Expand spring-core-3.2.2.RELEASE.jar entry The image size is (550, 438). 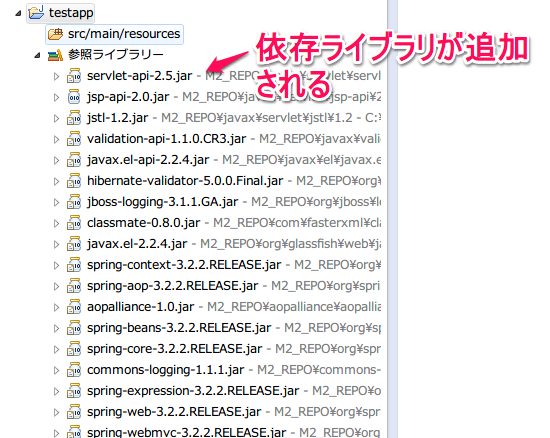tap(56, 350)
